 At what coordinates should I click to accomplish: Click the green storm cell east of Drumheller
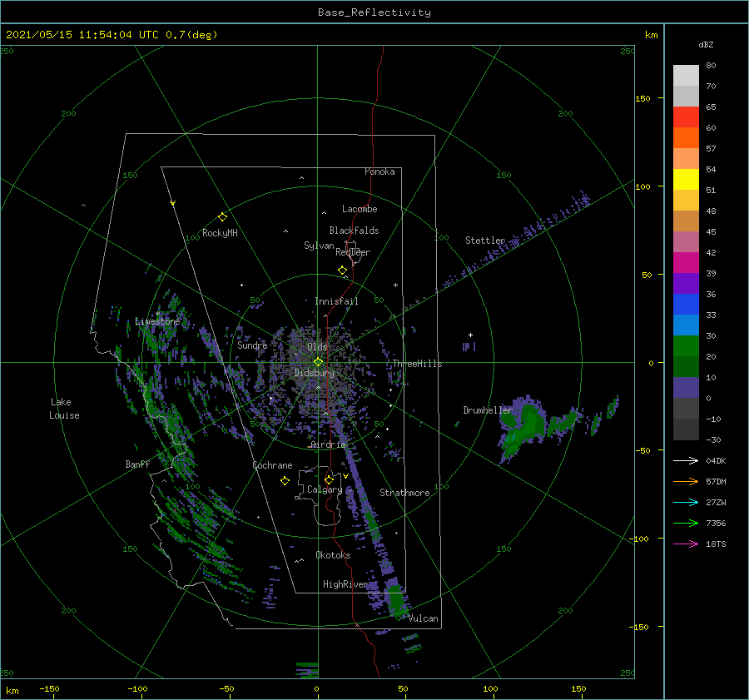coord(523,427)
